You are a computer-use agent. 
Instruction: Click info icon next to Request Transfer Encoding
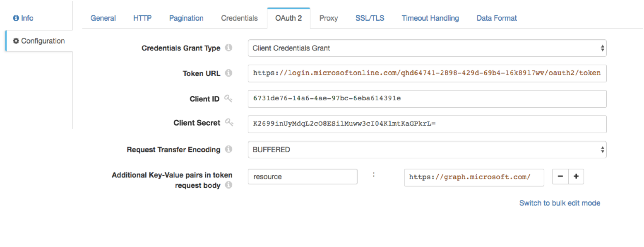tap(228, 150)
